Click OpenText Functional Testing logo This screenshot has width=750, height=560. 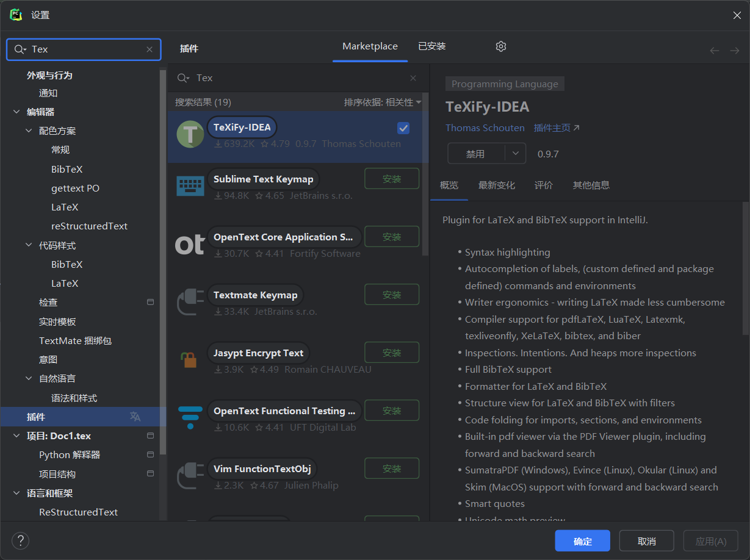pyautogui.click(x=190, y=418)
